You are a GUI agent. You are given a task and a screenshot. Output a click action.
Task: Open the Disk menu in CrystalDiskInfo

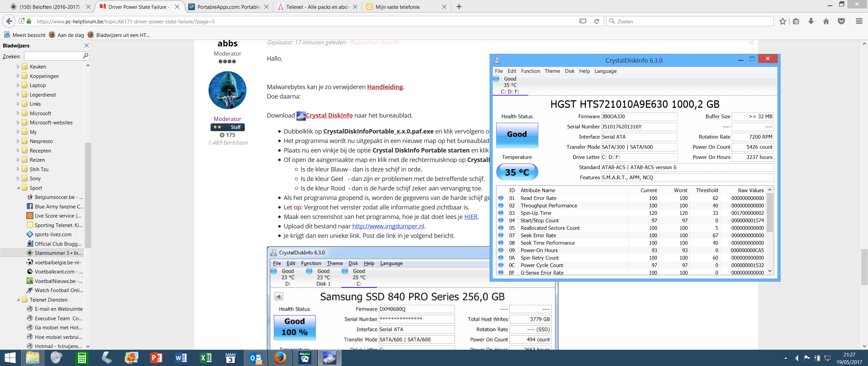click(569, 71)
